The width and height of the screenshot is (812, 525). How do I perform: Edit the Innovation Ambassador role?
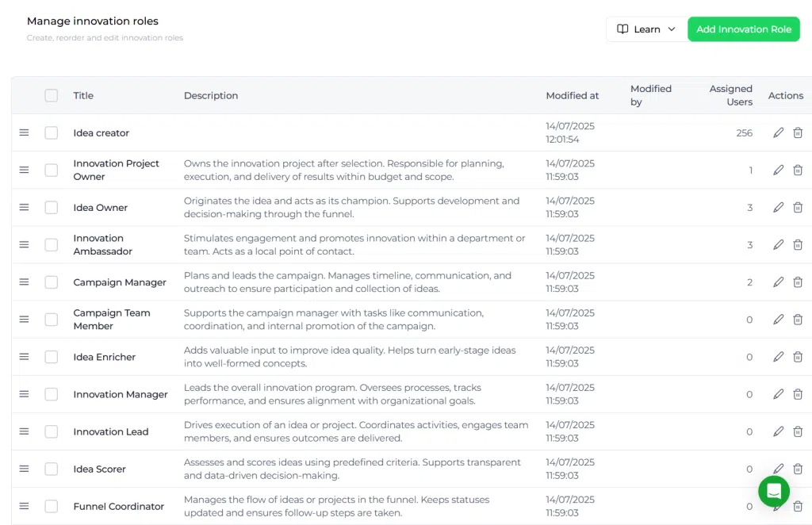[x=779, y=244]
